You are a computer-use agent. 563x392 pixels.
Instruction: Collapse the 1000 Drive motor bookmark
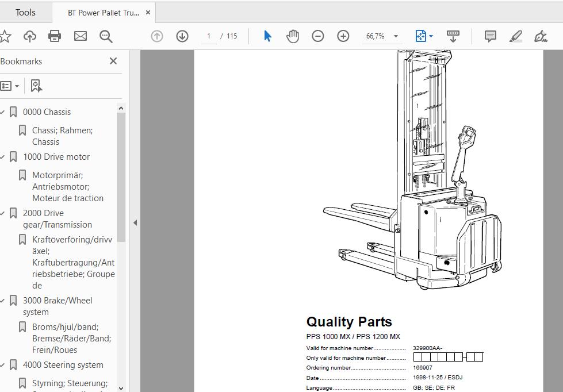[2, 157]
